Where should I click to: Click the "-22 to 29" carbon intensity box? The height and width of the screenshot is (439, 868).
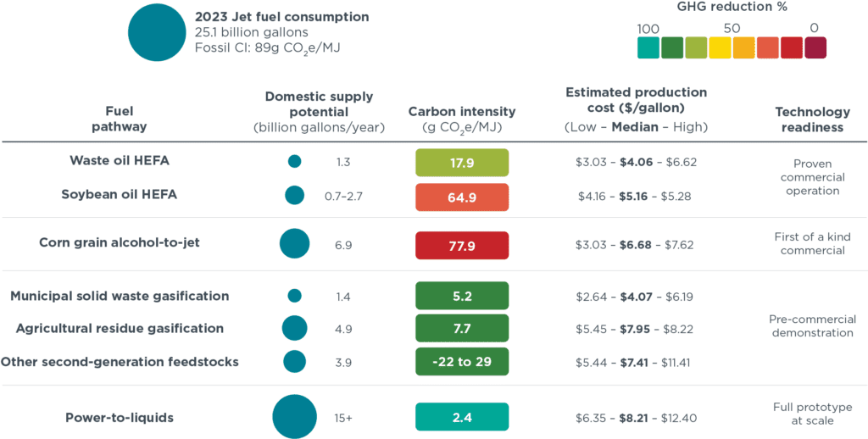[462, 361]
